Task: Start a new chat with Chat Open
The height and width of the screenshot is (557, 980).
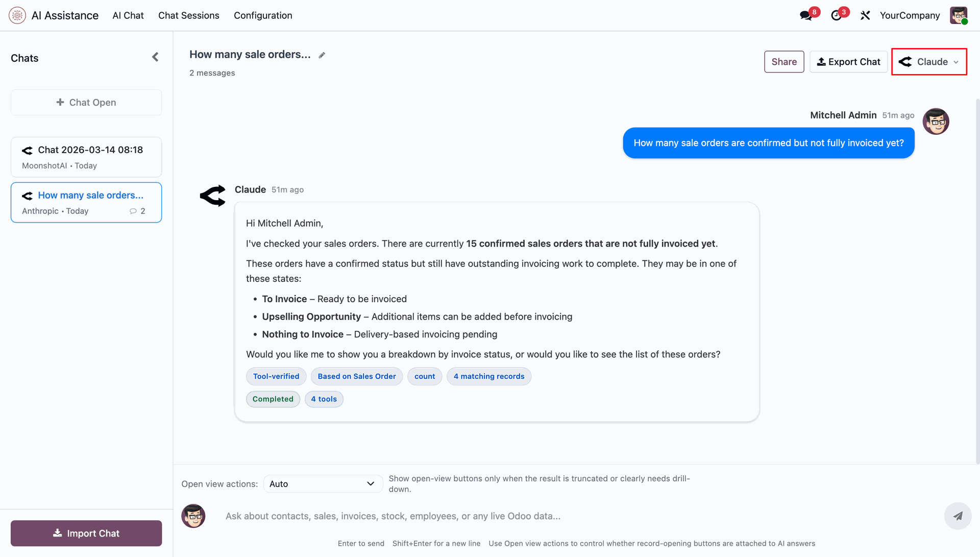Action: (x=86, y=103)
